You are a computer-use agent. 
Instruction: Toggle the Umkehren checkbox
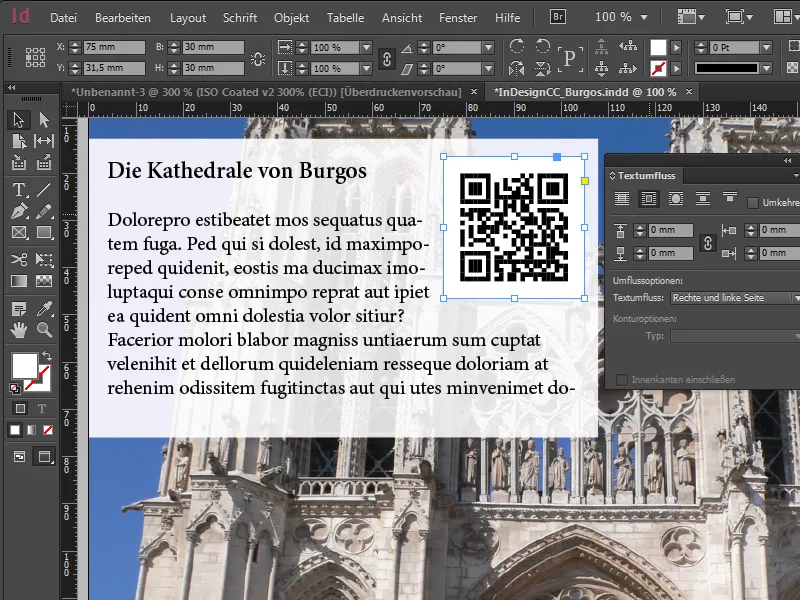pos(753,203)
